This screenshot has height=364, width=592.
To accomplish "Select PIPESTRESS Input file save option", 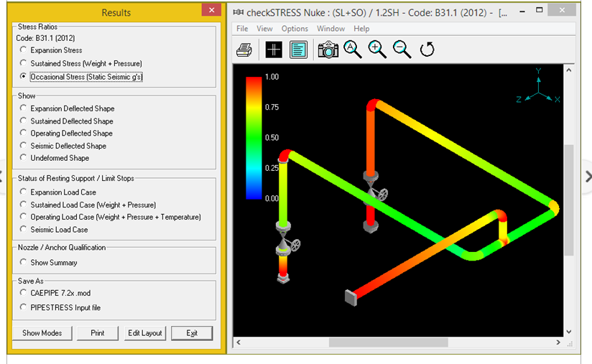I will pyautogui.click(x=24, y=307).
